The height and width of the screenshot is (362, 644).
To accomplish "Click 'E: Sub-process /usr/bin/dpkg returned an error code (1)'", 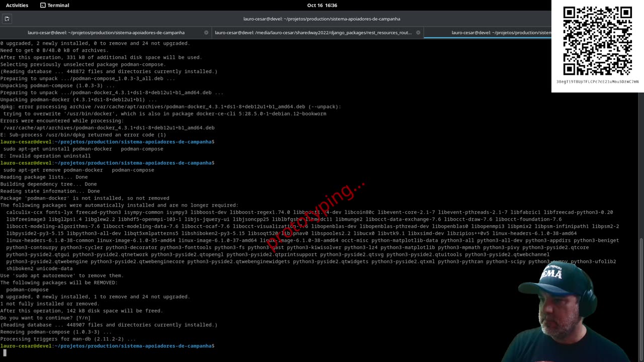I will 83,135.
